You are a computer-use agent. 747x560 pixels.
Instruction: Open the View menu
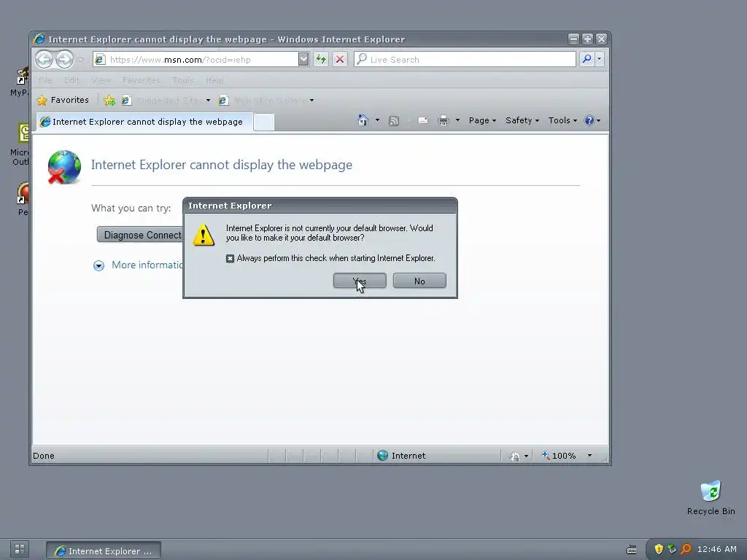pos(101,80)
